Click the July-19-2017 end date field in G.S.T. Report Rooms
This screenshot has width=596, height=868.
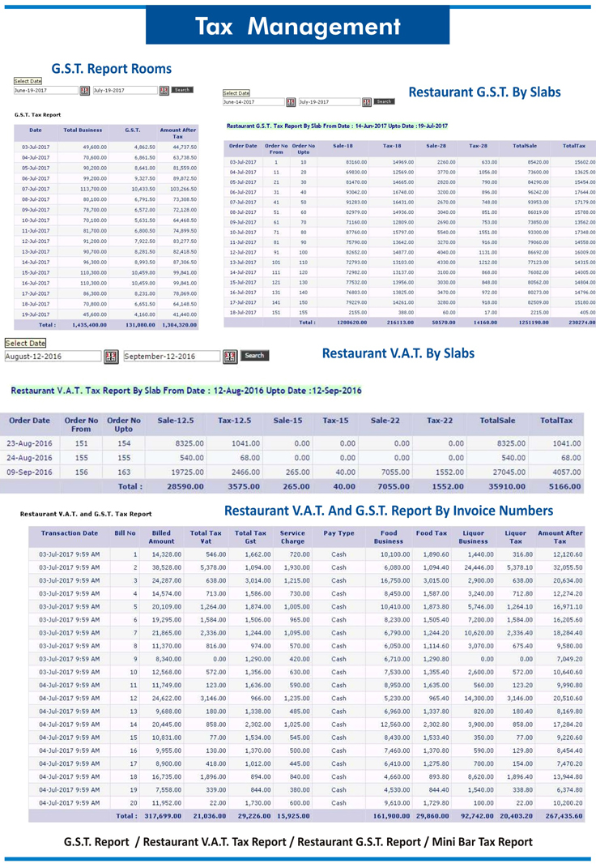[125, 90]
